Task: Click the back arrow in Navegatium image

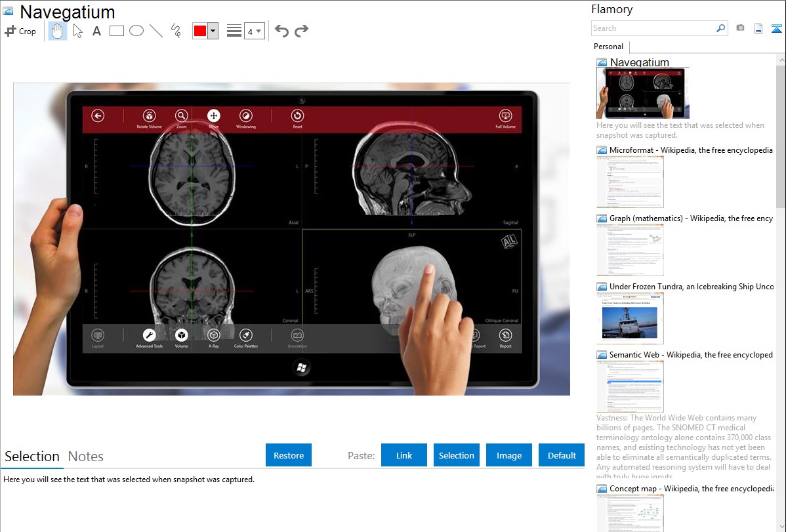Action: 98,116
